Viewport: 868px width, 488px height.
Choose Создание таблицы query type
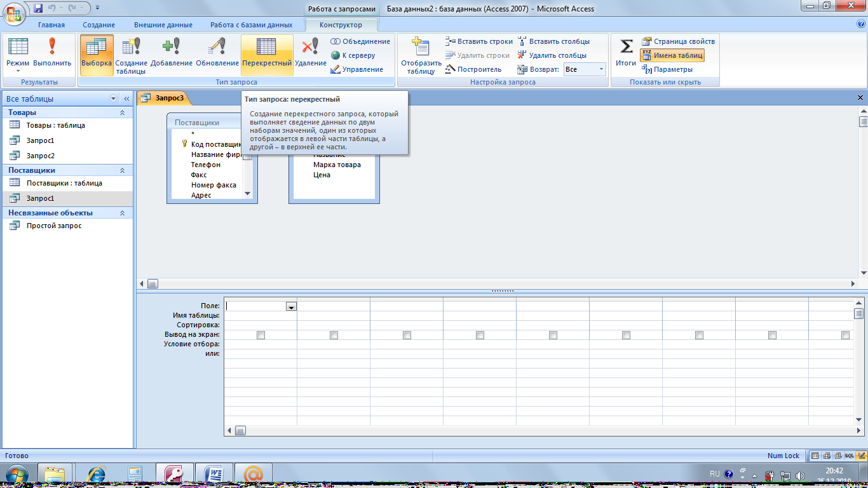[x=132, y=56]
